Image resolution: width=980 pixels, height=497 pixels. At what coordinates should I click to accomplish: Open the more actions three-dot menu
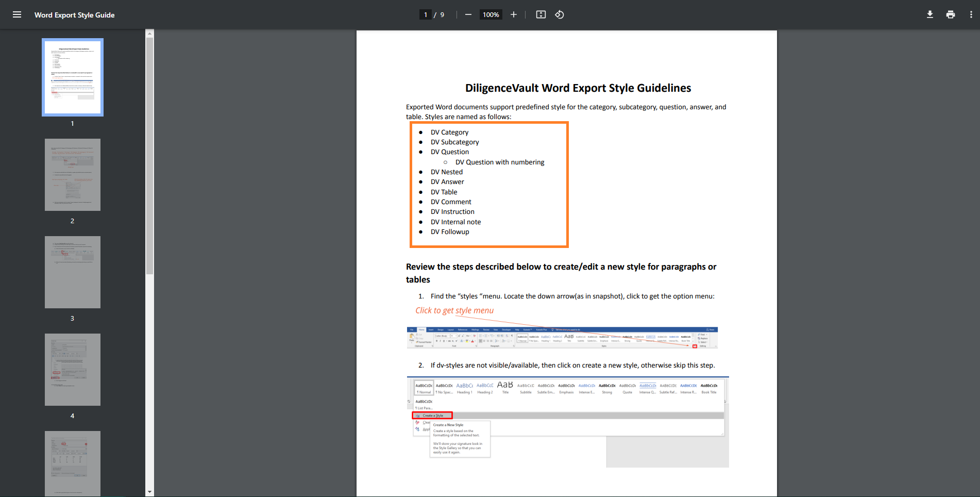coord(971,14)
